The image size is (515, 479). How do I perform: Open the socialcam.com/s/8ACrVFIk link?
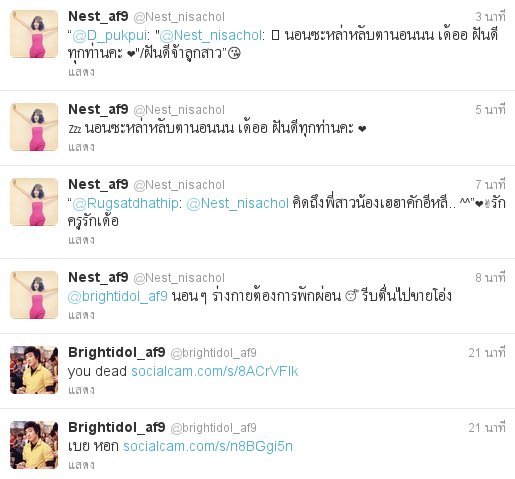pyautogui.click(x=215, y=371)
